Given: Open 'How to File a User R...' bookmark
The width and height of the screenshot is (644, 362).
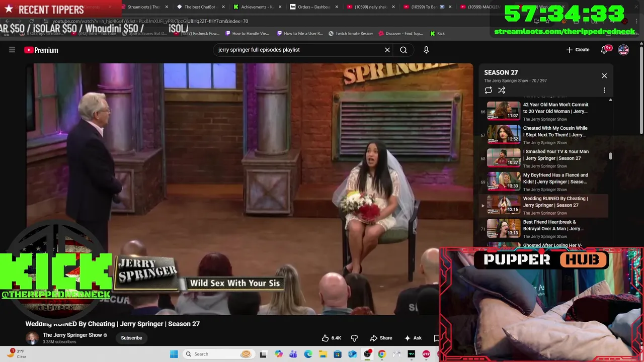Looking at the screenshot, I should pyautogui.click(x=299, y=34).
